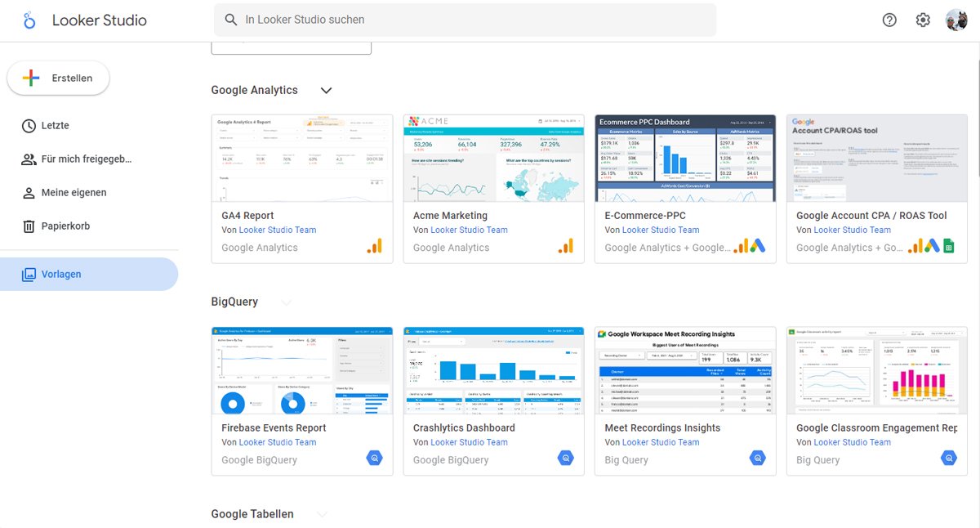Click the BigQuery icon on Firebase Events Report card
Viewport: 980px width, 528px height.
point(374,459)
